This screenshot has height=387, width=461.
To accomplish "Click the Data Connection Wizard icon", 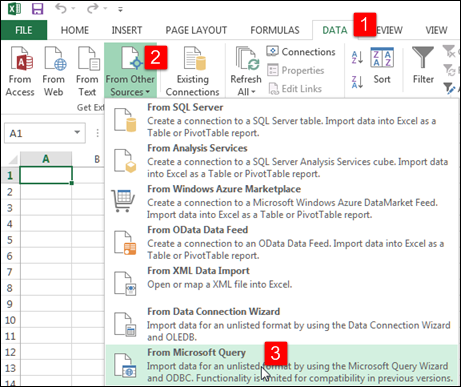I will tap(125, 324).
